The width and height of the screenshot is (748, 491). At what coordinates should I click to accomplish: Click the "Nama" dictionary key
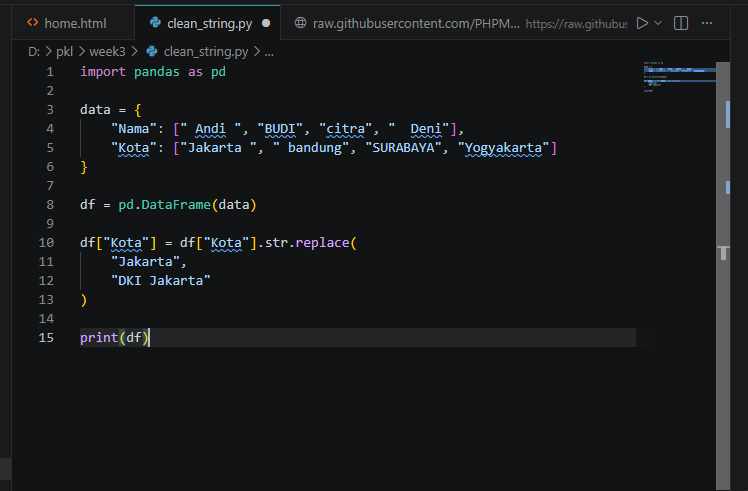[x=134, y=129]
